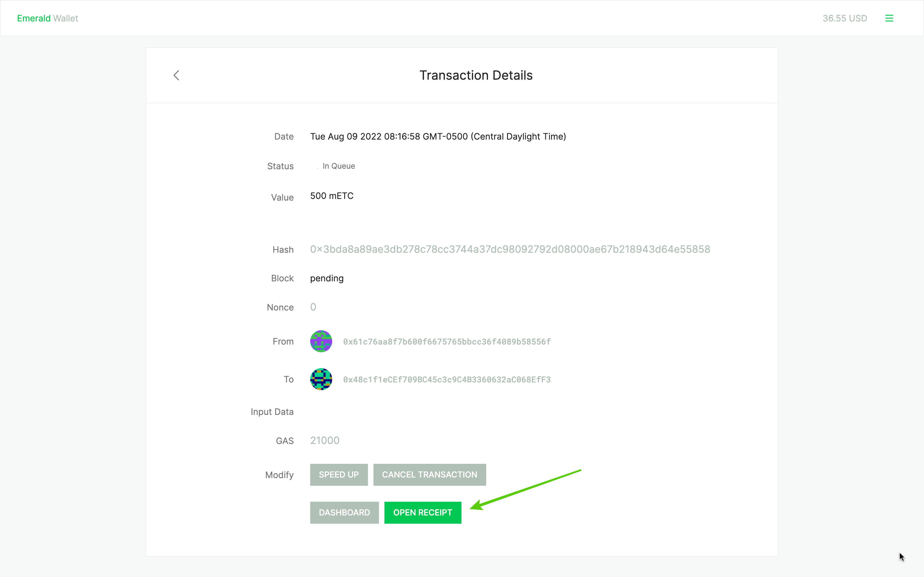
Task: Click the OPEN RECEIPT green button icon
Action: (x=422, y=512)
